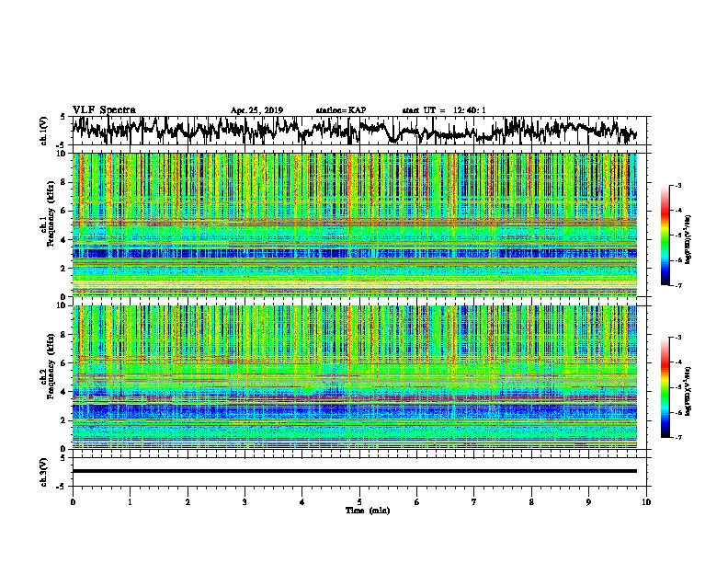Click the time axis tick label "10"
728x563 pixels.
point(646,502)
